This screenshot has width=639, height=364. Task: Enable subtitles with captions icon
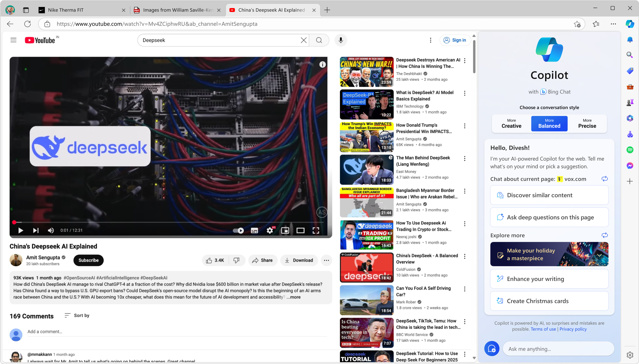(x=254, y=230)
